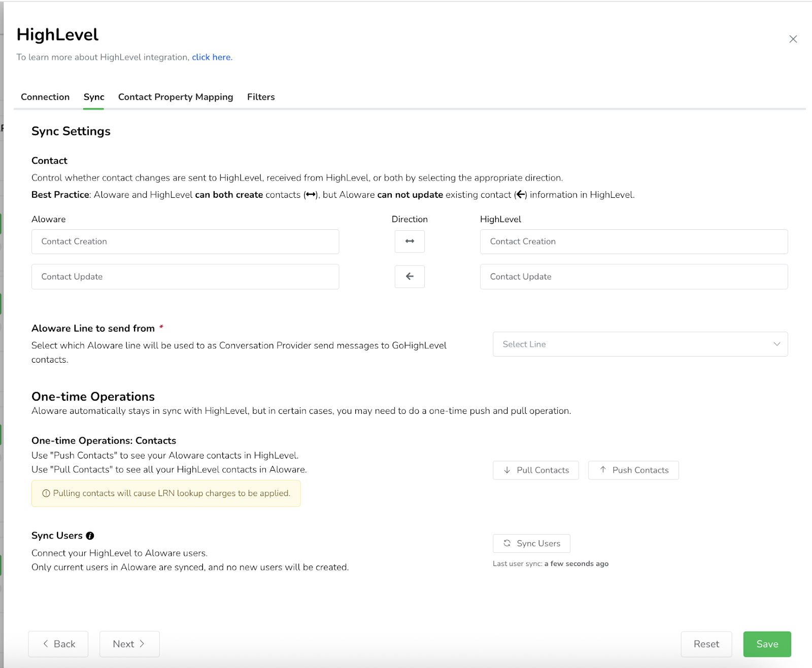Viewport: 812px width, 668px height.
Task: Go back with the Back button
Action: point(58,644)
